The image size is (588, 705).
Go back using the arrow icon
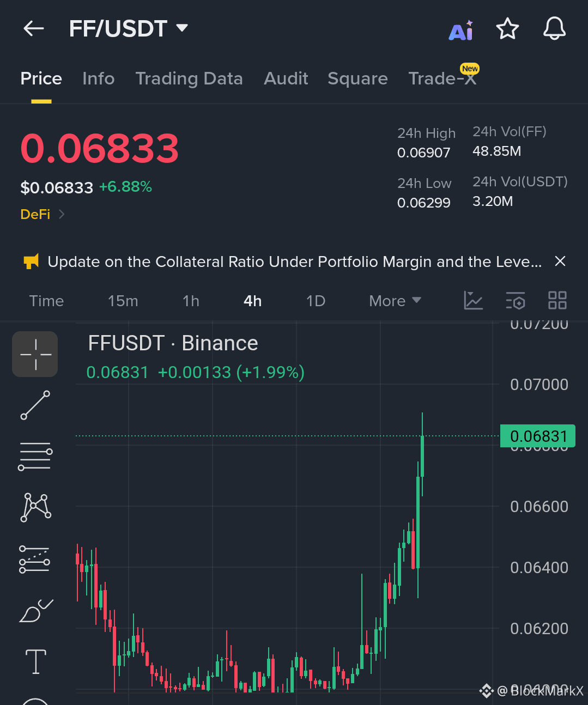34,28
